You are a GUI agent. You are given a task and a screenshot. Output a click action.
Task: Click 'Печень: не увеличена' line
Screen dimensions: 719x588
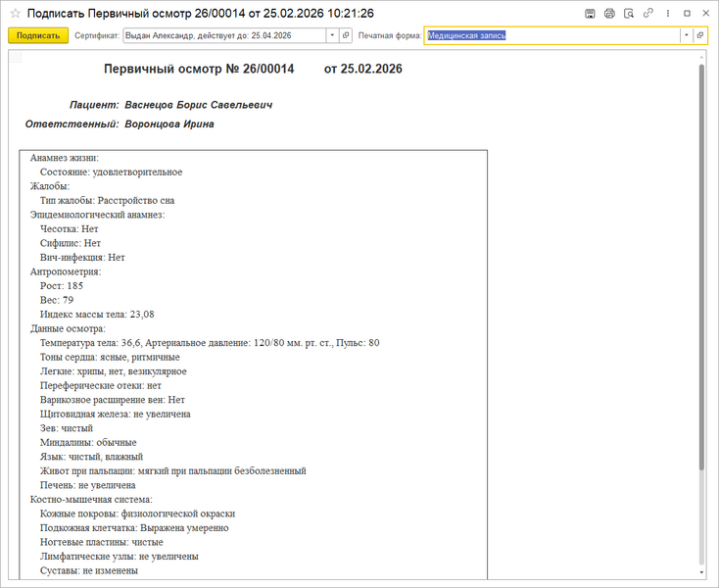coord(87,485)
